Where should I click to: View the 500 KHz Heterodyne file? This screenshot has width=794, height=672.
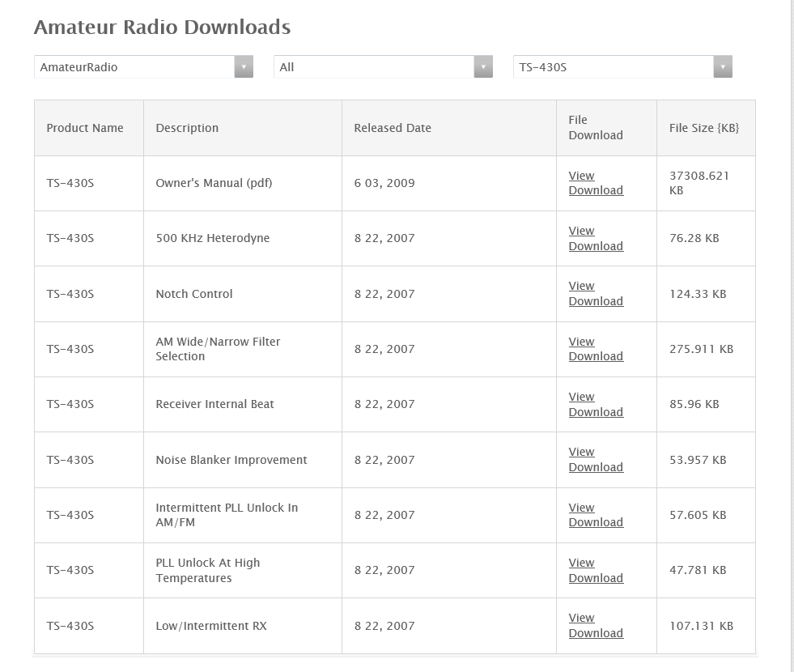(x=581, y=231)
